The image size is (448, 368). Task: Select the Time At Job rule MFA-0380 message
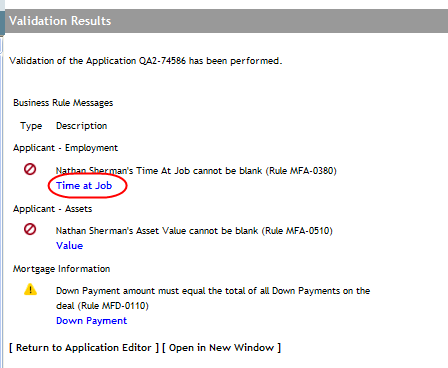coord(196,171)
